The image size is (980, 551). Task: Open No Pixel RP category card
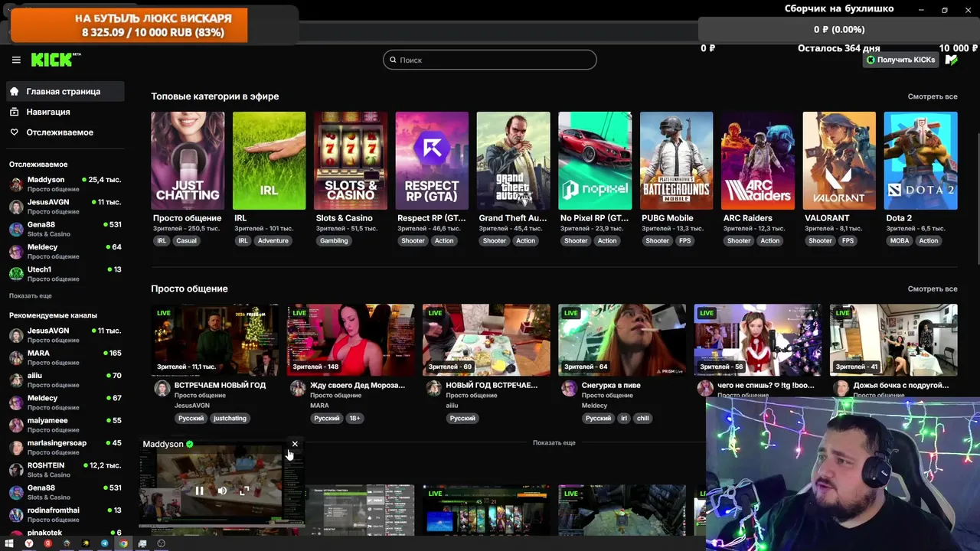pyautogui.click(x=595, y=161)
